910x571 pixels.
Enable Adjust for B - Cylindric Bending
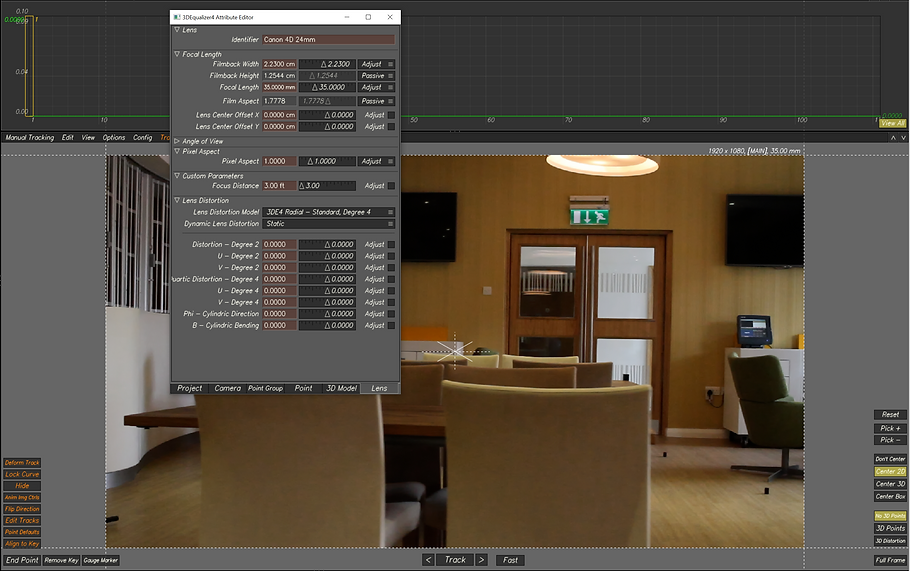391,326
